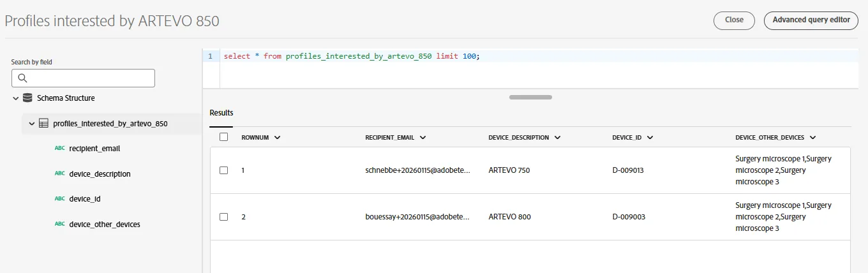Select the recipient_email field in tree
This screenshot has height=273, width=868.
[94, 149]
